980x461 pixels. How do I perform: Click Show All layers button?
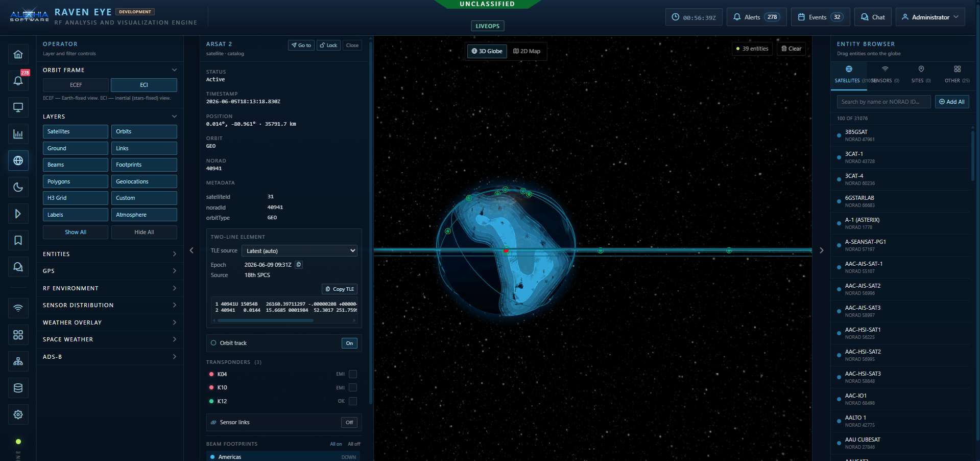[76, 232]
